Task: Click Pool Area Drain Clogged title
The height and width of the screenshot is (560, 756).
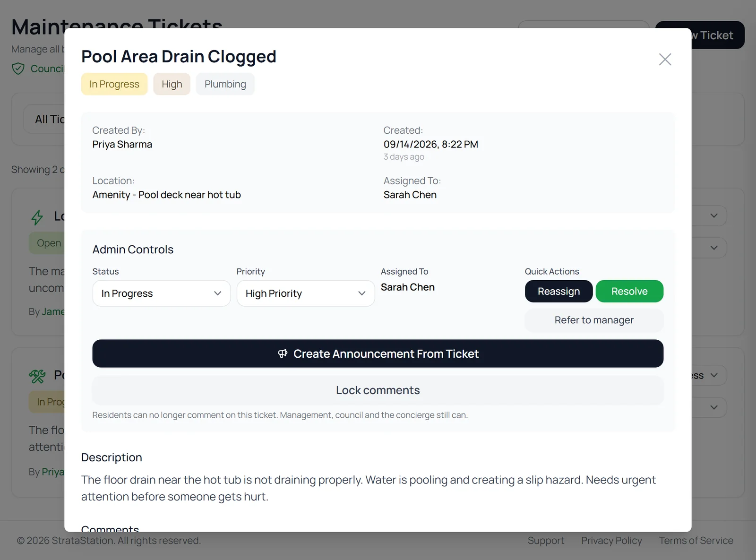Action: 179,57
